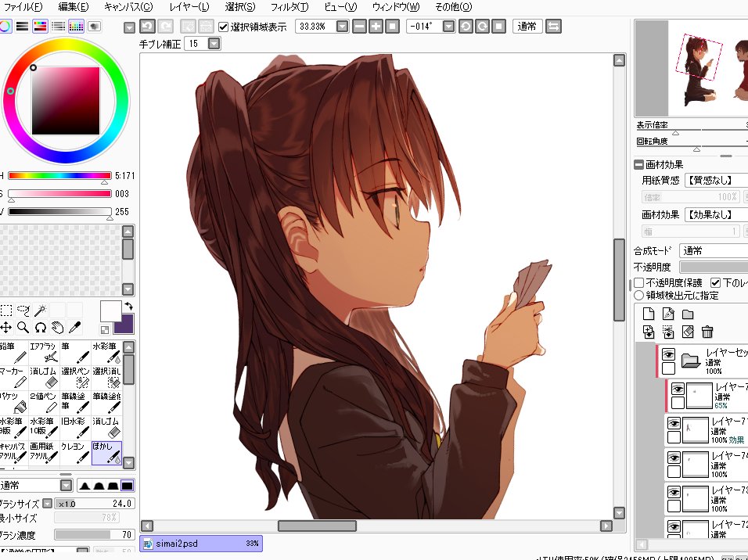
Task: Select the rectangular selection tool
Action: tap(5, 311)
